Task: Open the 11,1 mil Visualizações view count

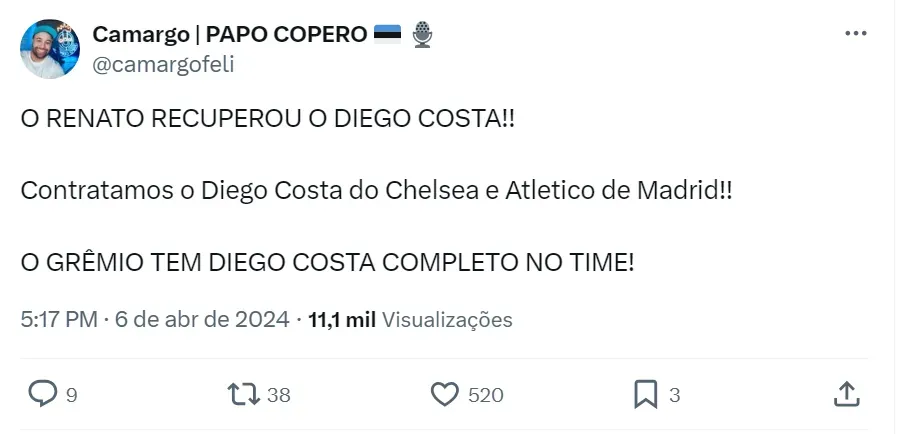Action: tap(410, 320)
